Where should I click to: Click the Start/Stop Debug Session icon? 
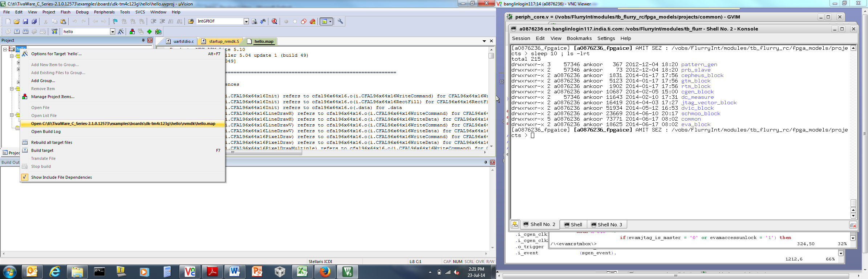pos(275,21)
